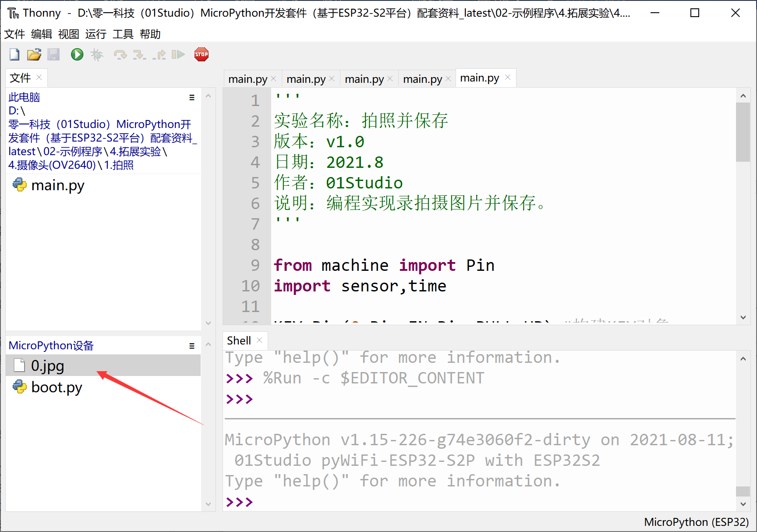Select 0.jpg on the MicroPython device
This screenshot has height=532, width=757.
point(47,365)
